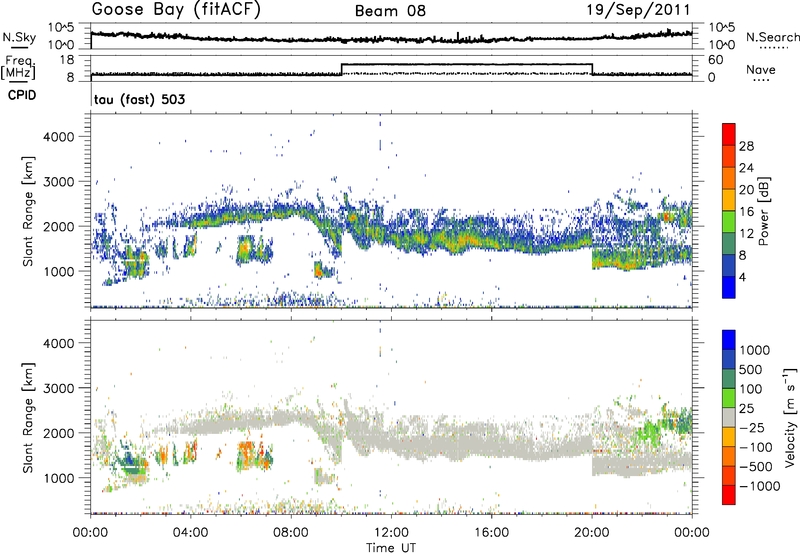Click the "16:00" time tick label

(491, 533)
